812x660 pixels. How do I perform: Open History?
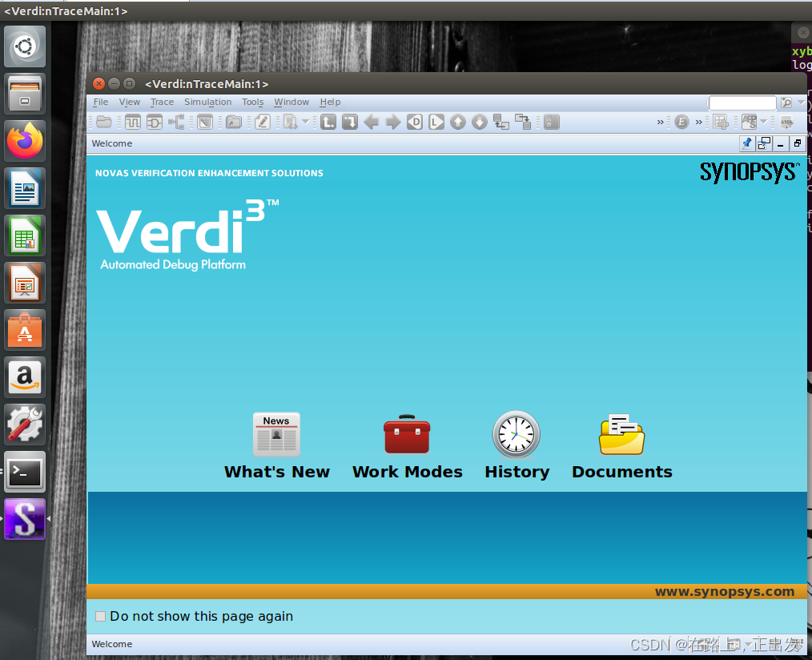[x=517, y=446]
